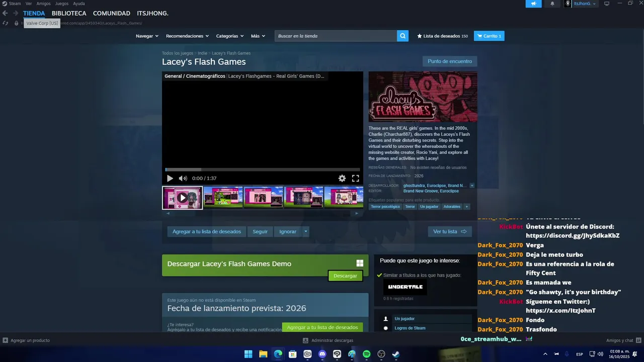
Task: Open Big Picture mode monitor icon
Action: (607, 4)
